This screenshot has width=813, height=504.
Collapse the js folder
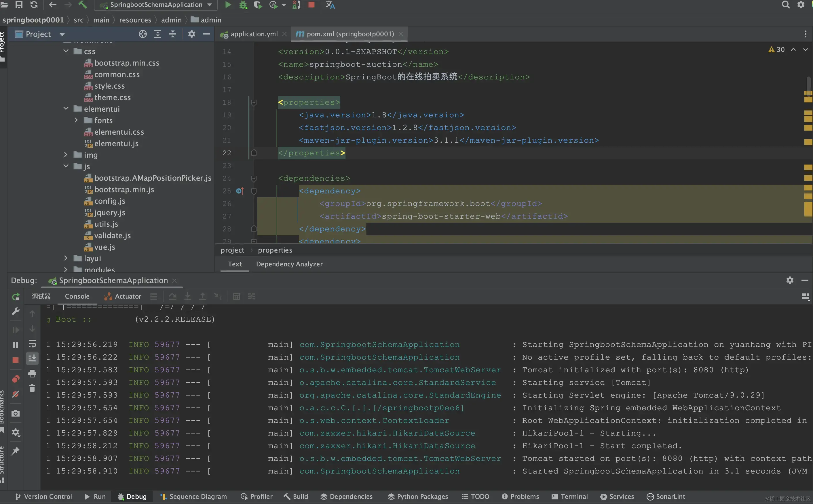point(66,166)
